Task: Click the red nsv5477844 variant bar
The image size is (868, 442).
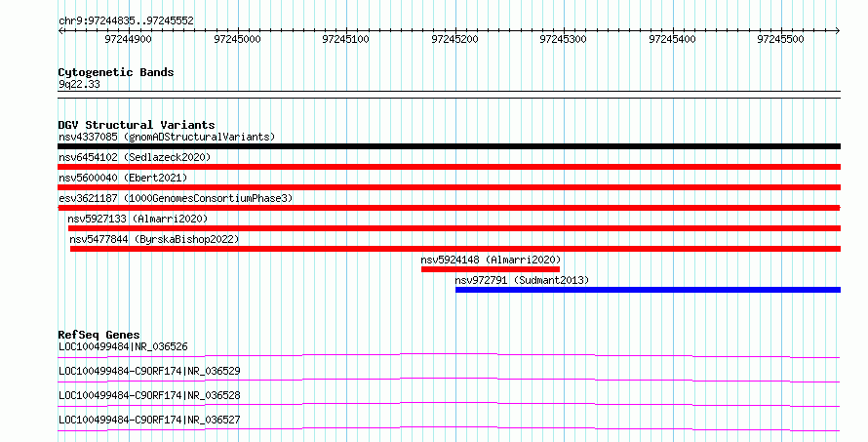Action: [x=455, y=249]
